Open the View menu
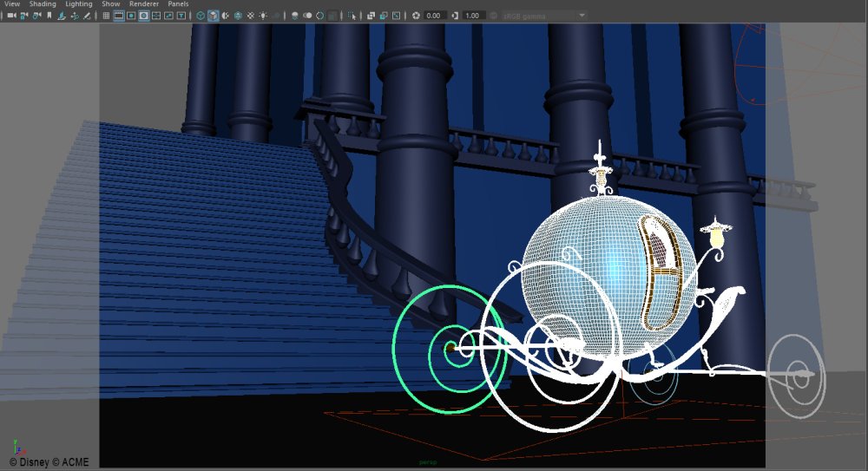 12,3
